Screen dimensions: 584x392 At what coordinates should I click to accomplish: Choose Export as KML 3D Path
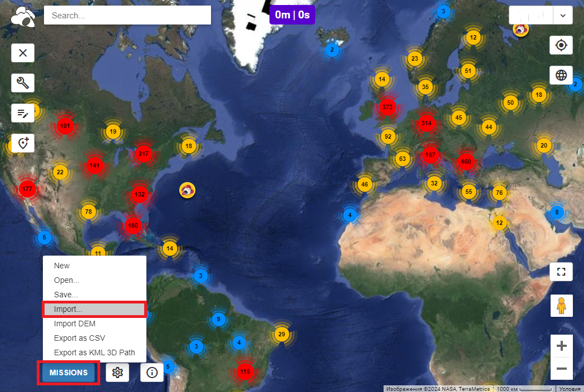(x=95, y=353)
